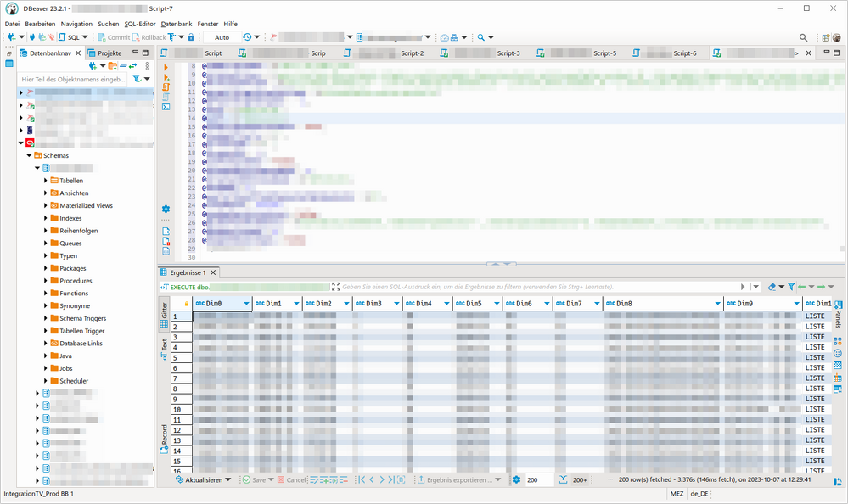848x504 pixels.
Task: Open the perspective switcher icon in the top right
Action: coord(826,37)
